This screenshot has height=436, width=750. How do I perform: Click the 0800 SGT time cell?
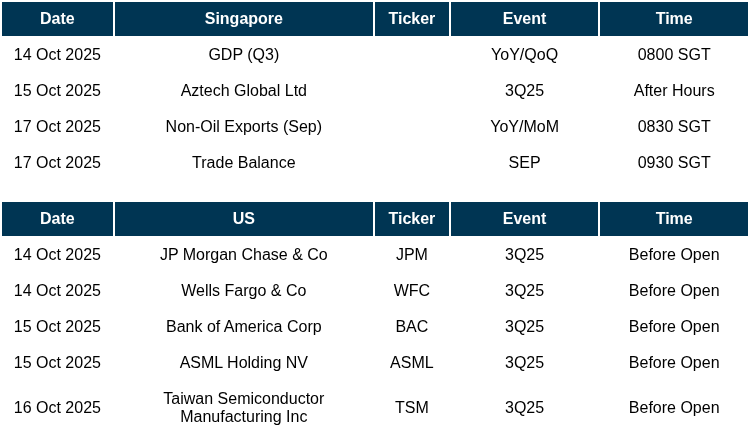[x=673, y=54]
